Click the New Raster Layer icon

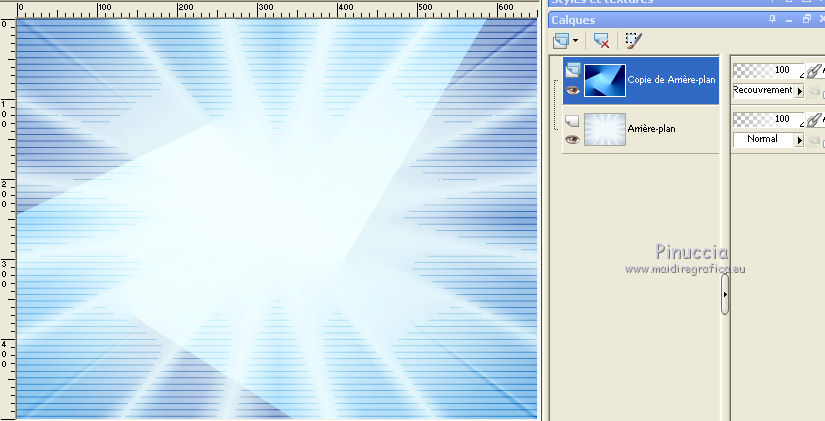[561, 41]
